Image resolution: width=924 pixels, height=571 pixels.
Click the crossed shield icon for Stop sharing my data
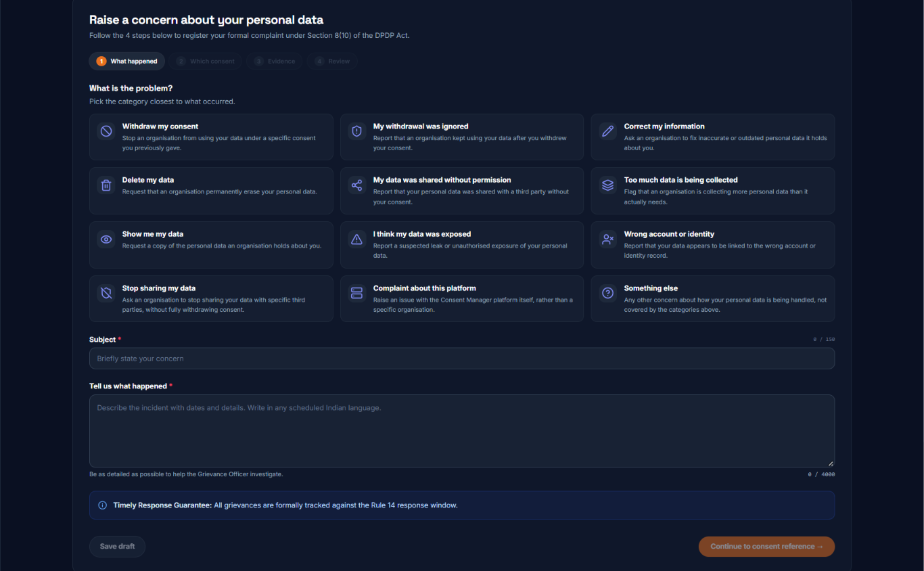[x=106, y=293]
